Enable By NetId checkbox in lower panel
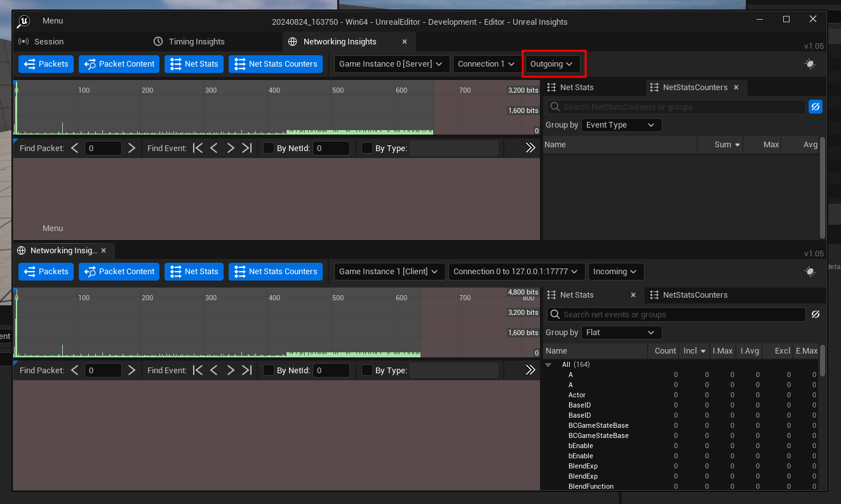 [269, 370]
